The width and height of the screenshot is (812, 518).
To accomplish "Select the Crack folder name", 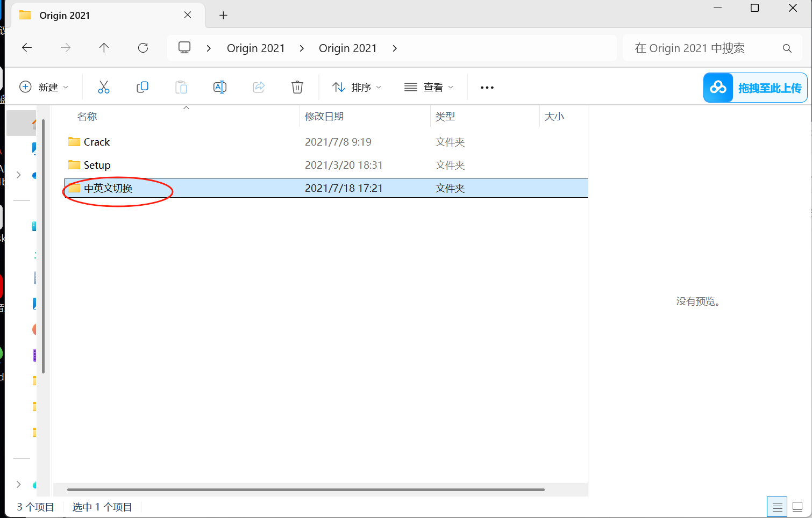I will click(x=97, y=142).
